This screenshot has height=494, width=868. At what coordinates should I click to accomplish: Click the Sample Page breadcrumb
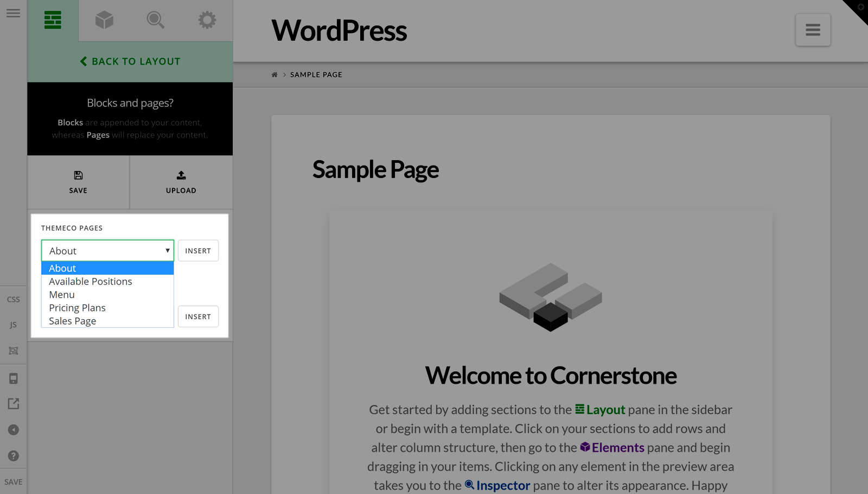(316, 75)
